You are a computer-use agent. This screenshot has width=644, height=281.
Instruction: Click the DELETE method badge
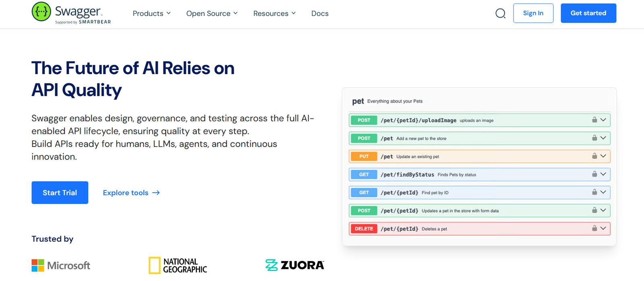(364, 229)
